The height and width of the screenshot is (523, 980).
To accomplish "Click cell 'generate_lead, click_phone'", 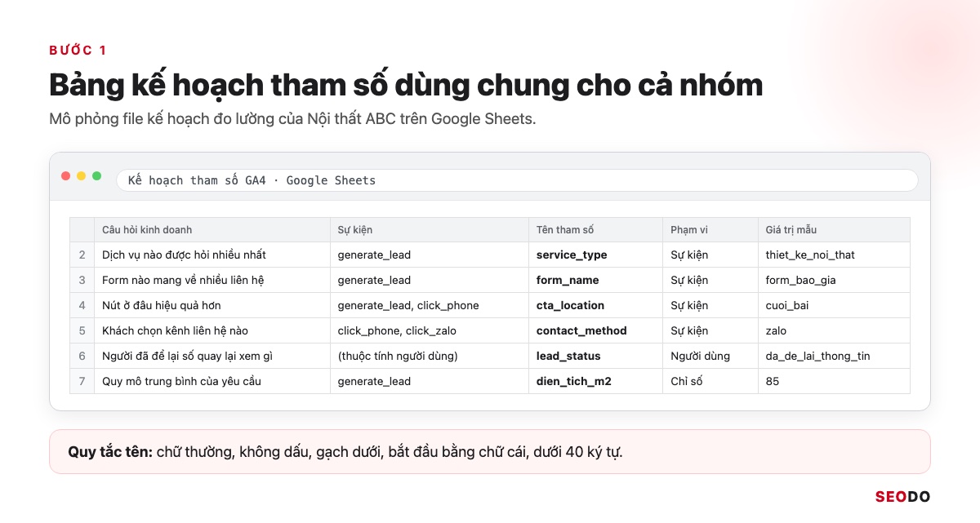I will coord(430,305).
